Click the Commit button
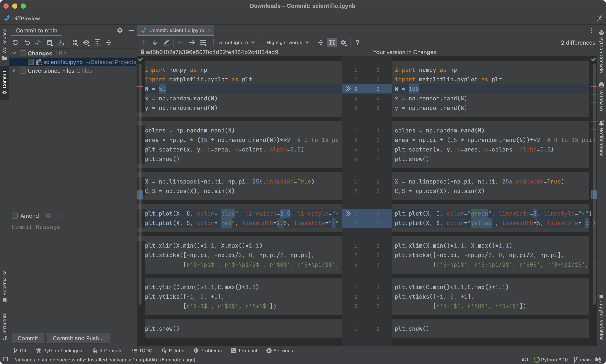Image resolution: width=606 pixels, height=364 pixels. click(x=28, y=338)
